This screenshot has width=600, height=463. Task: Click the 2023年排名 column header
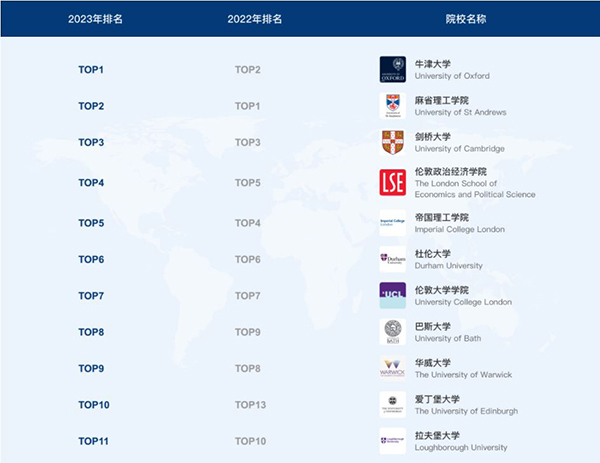(95, 19)
